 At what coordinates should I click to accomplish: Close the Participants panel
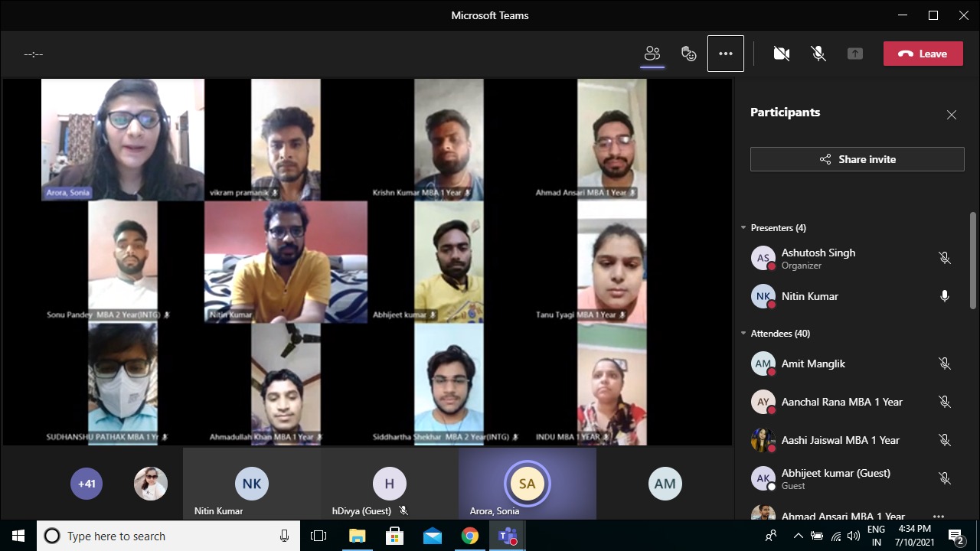tap(952, 115)
